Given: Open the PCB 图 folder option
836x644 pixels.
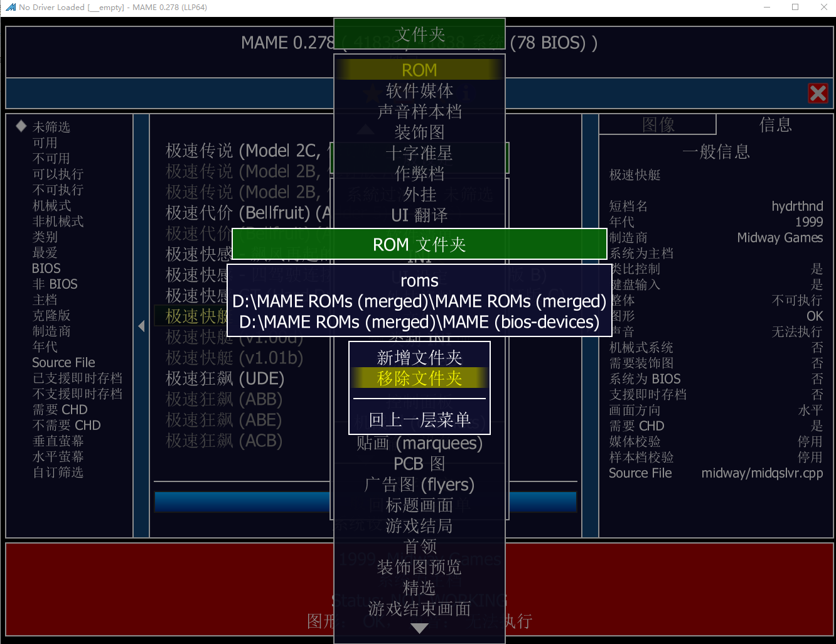Looking at the screenshot, I should click(x=419, y=464).
